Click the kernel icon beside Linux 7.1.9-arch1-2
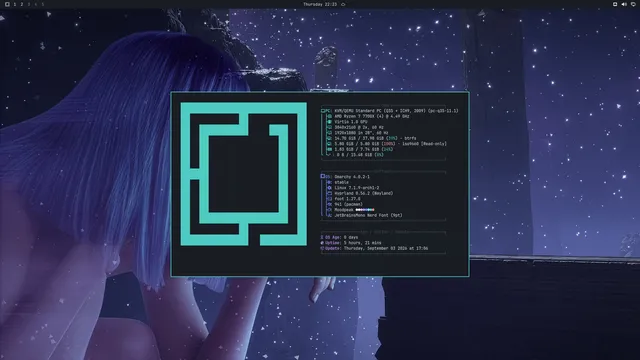The width and height of the screenshot is (640, 360). coord(329,188)
